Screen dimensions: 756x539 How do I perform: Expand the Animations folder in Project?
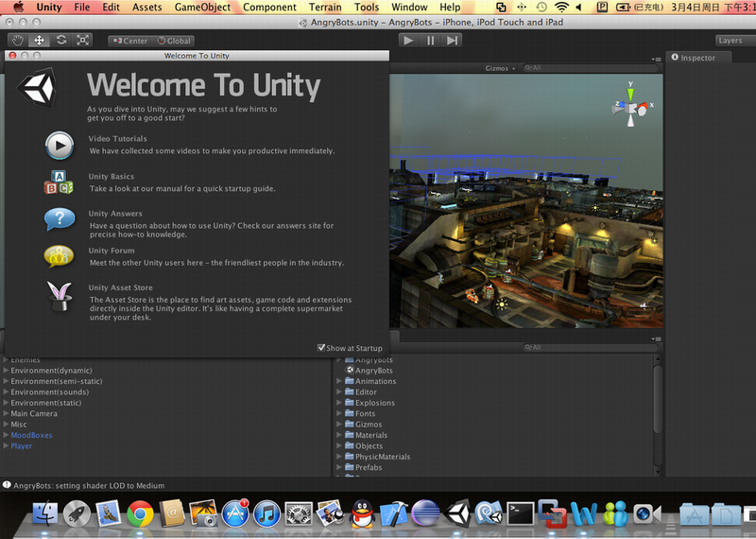click(339, 381)
